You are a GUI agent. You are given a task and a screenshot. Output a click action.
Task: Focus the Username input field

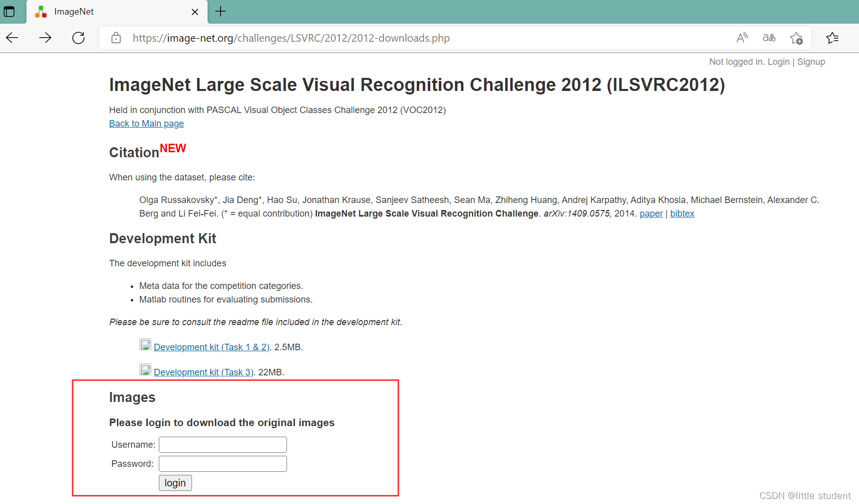[x=223, y=445]
